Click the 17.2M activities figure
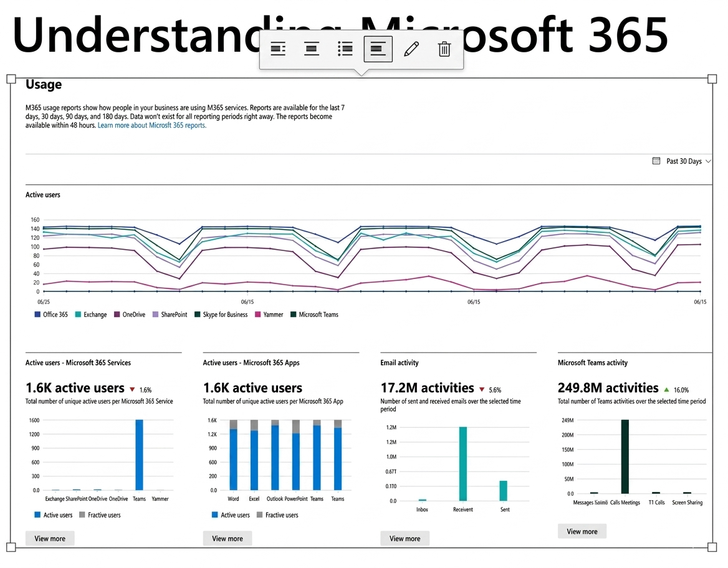 click(427, 388)
